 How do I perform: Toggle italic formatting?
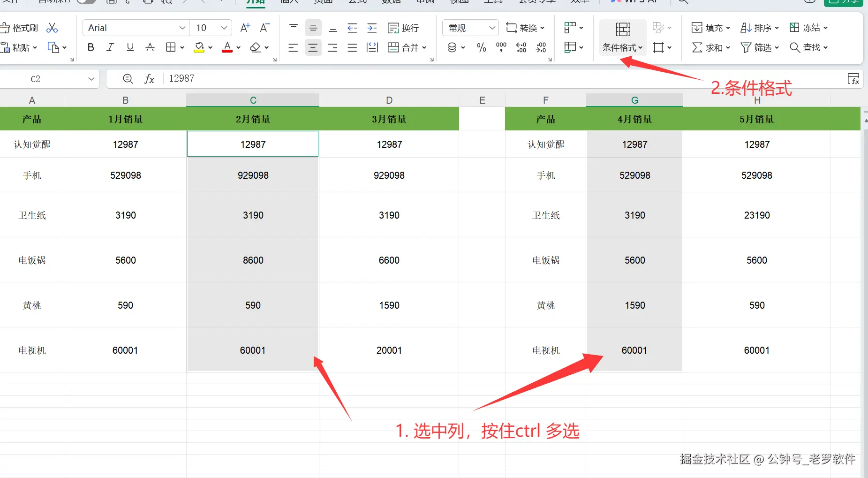pyautogui.click(x=110, y=47)
